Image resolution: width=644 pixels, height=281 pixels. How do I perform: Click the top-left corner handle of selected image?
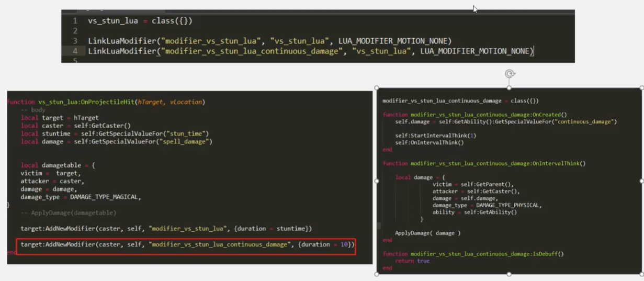pyautogui.click(x=377, y=88)
